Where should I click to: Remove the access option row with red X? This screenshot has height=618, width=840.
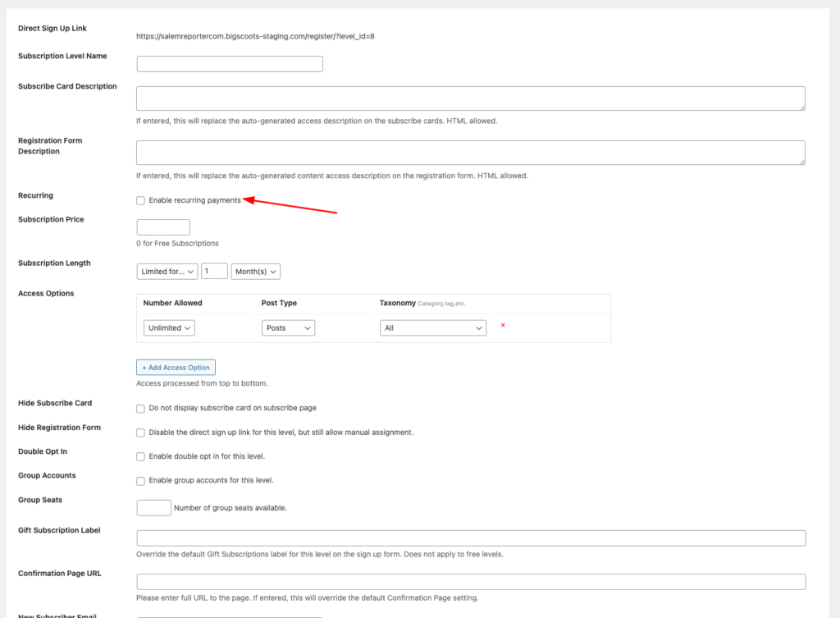[503, 326]
